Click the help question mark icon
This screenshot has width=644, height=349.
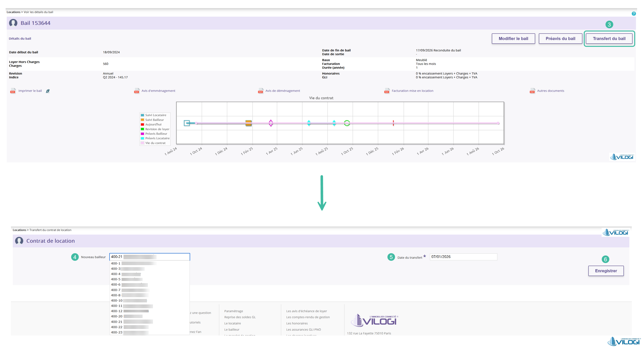(x=634, y=14)
